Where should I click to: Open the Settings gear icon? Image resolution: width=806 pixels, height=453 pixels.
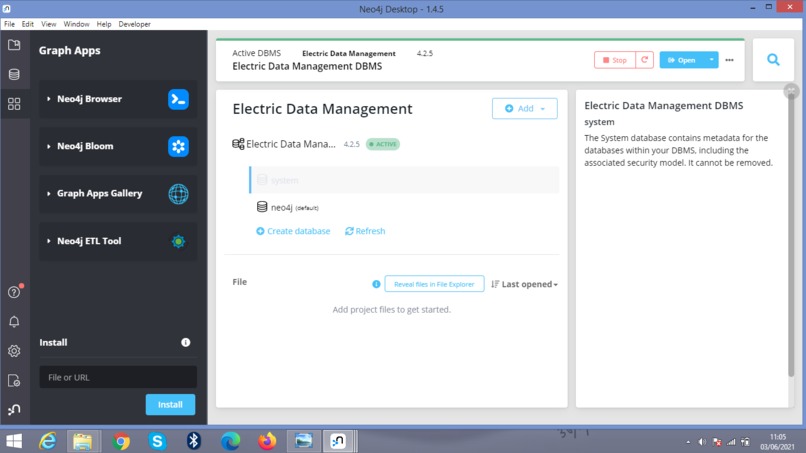[x=14, y=351]
